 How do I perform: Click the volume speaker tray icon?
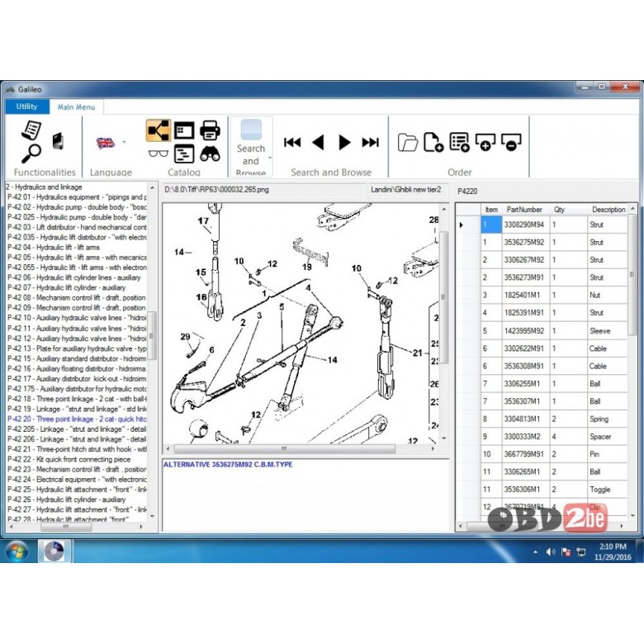[551, 552]
